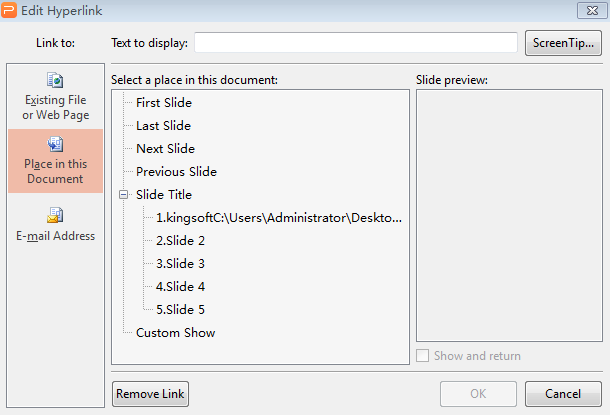Choose Next Slide as link target
This screenshot has width=610, height=415.
[165, 149]
